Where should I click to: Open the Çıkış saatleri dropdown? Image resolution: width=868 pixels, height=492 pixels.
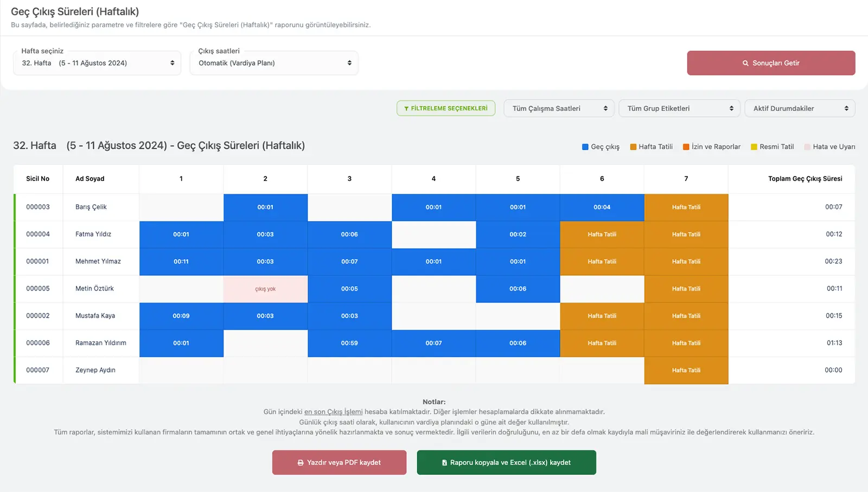(x=274, y=63)
